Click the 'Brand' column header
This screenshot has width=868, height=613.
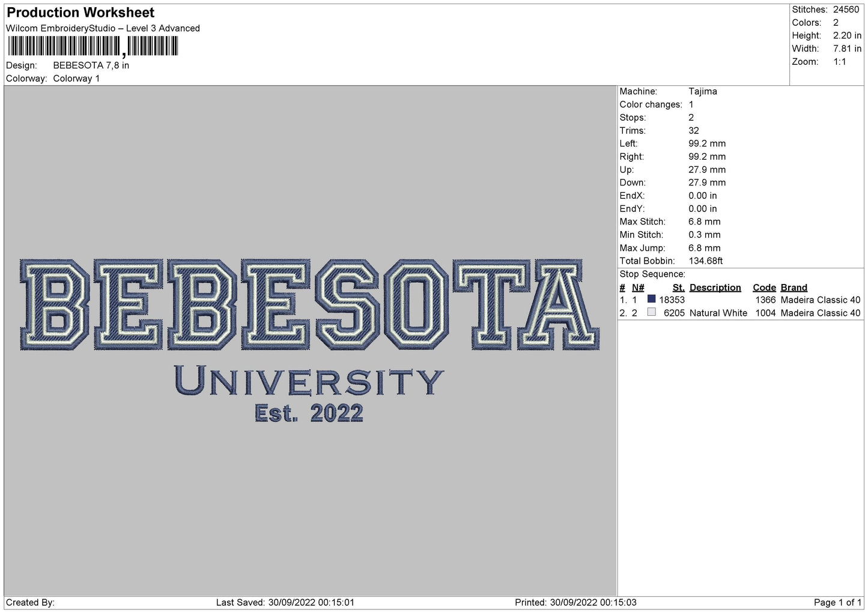[x=794, y=288]
